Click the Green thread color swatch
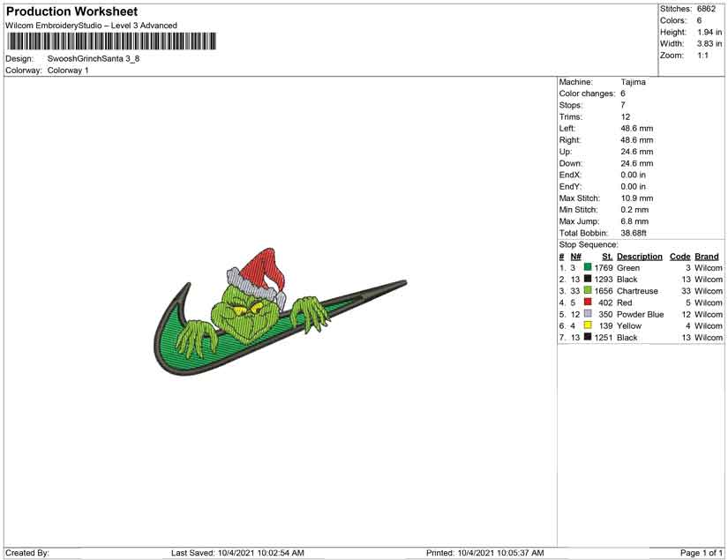Viewport: 728px width, 560px height. pos(588,267)
